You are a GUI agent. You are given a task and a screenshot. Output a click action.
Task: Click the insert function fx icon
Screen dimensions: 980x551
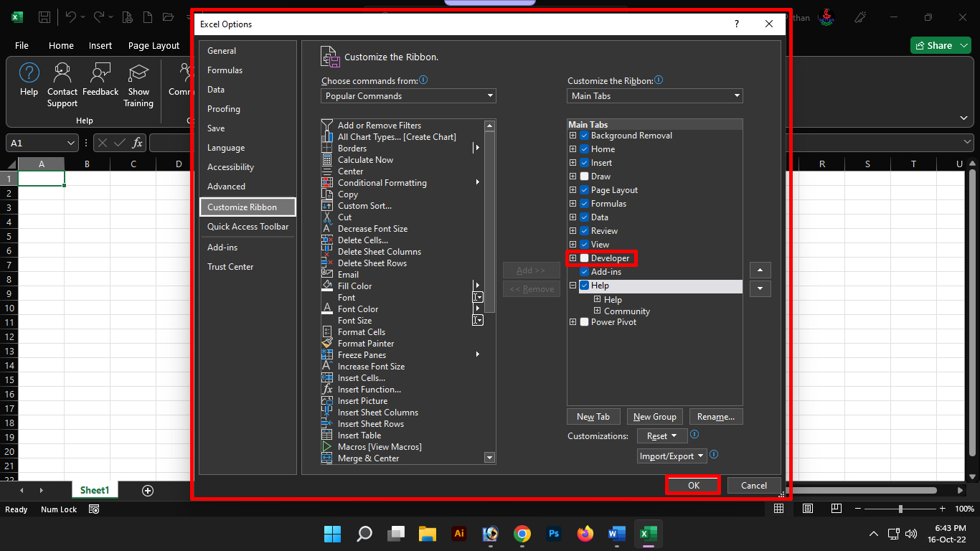point(136,143)
